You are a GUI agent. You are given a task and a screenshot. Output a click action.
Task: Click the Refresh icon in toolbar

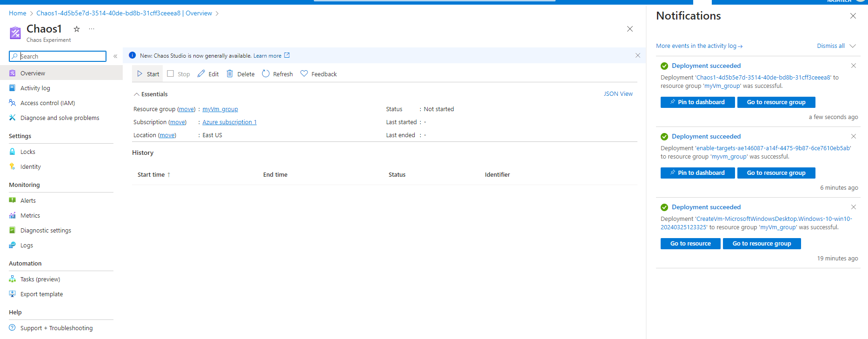[266, 74]
